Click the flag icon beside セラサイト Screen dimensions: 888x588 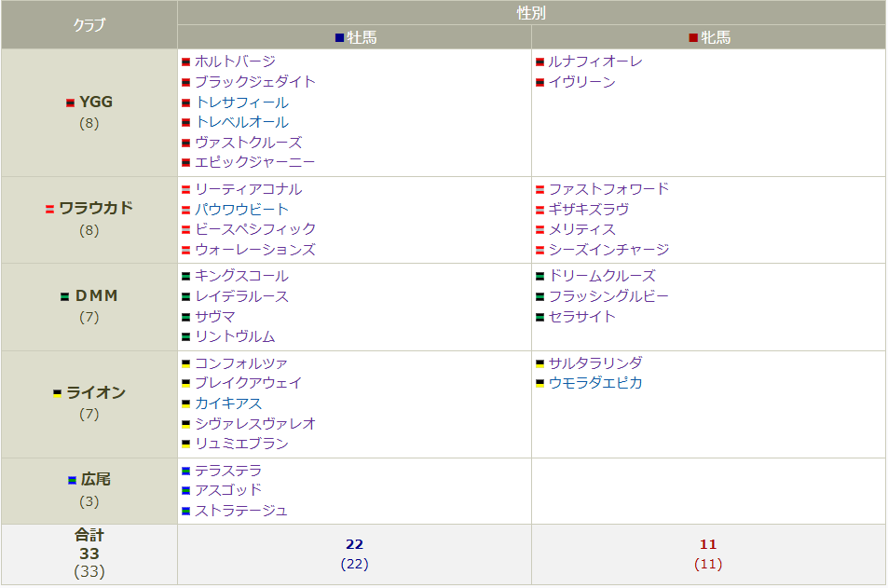click(540, 317)
